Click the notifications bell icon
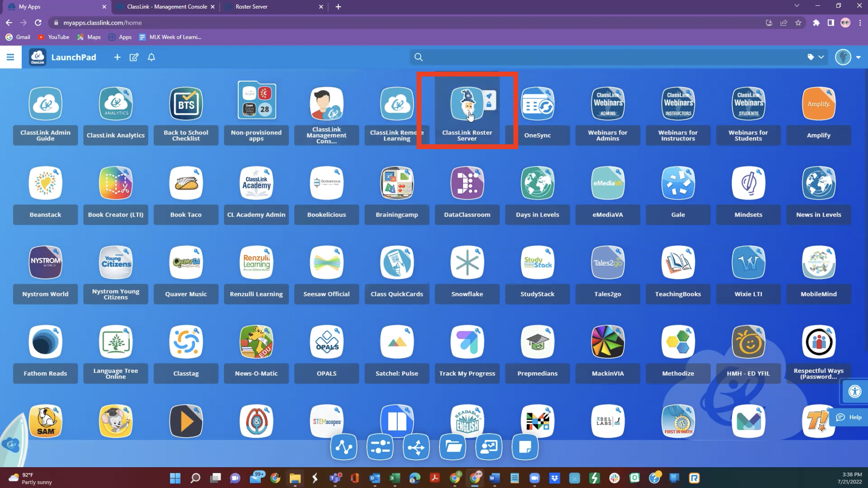Screen dimensions: 868x488 pos(151,57)
